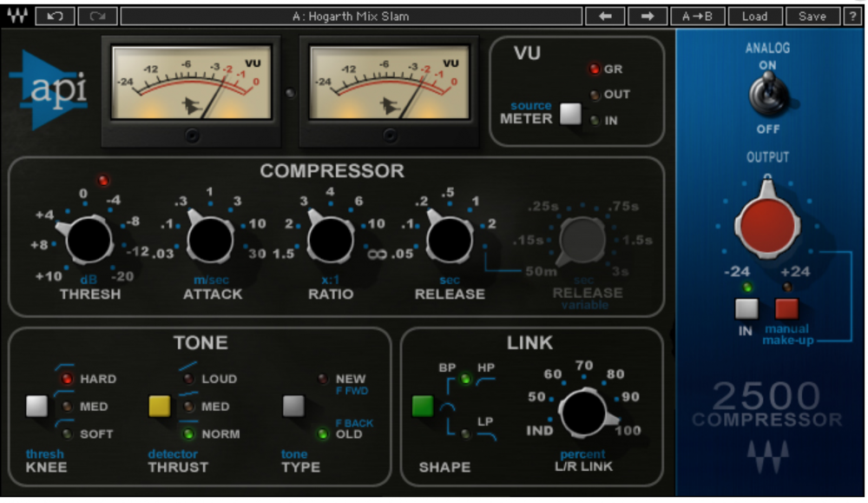The width and height of the screenshot is (868, 503).
Task: Open the preset name menu Hogarth Mix Slam
Action: [351, 16]
